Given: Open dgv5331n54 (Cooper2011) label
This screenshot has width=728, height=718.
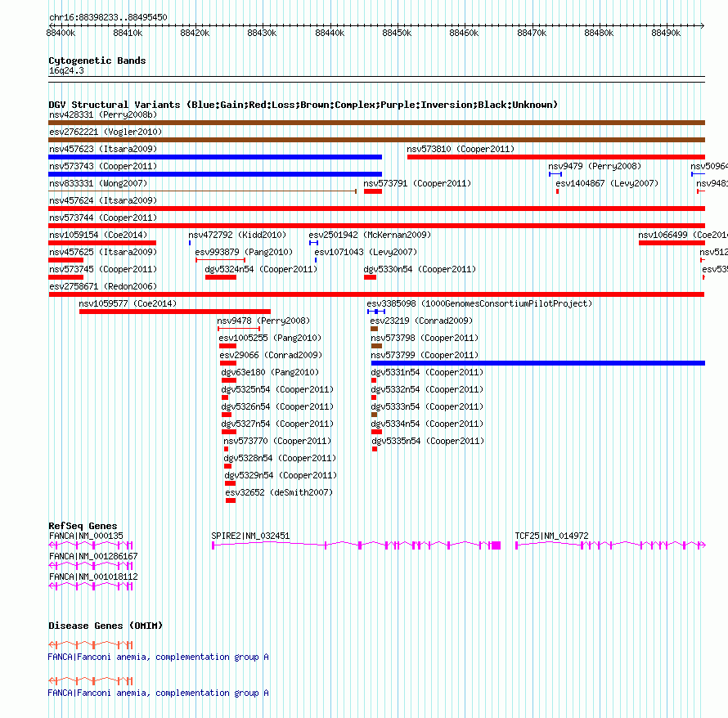Looking at the screenshot, I should (x=427, y=372).
